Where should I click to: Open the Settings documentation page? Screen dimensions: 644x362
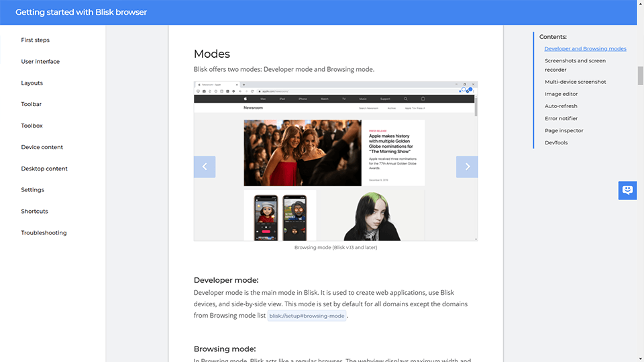click(x=32, y=189)
